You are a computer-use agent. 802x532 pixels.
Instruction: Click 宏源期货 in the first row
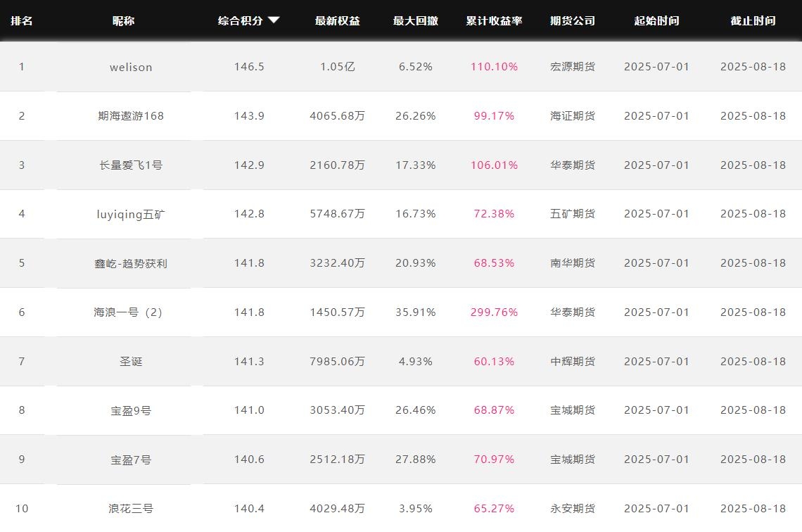point(572,67)
